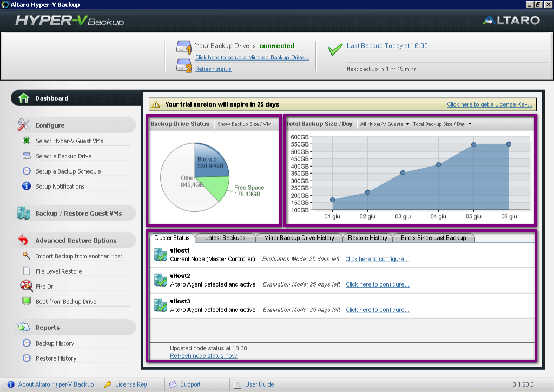Click the mirrored drive number 2 icon
Image resolution: width=554 pixels, height=392 pixels.
tap(184, 65)
